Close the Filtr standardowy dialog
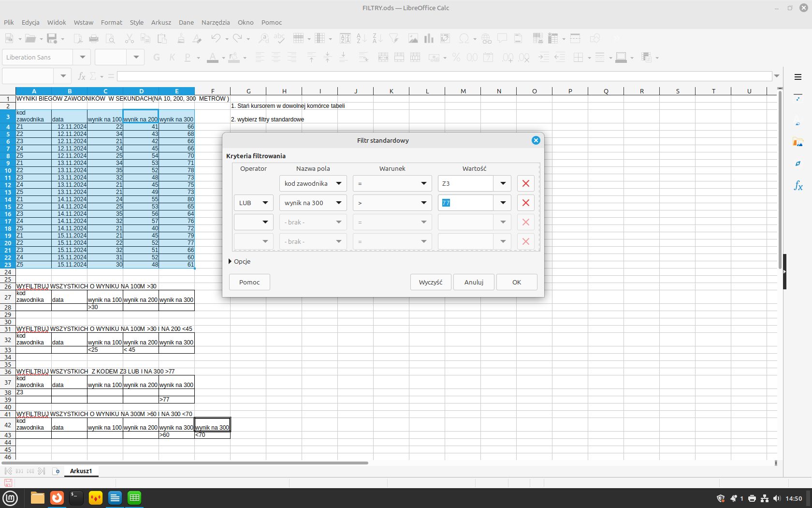Viewport: 812px width, 508px height. click(536, 140)
